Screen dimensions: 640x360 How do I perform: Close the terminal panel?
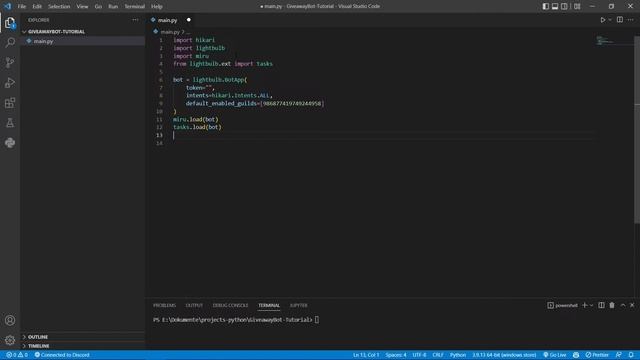tap(632, 305)
